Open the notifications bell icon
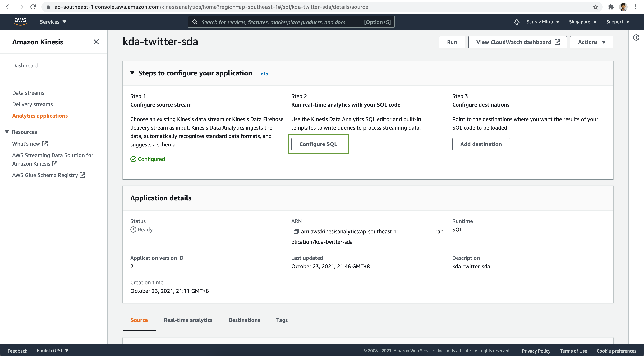This screenshot has height=356, width=644. [x=517, y=22]
